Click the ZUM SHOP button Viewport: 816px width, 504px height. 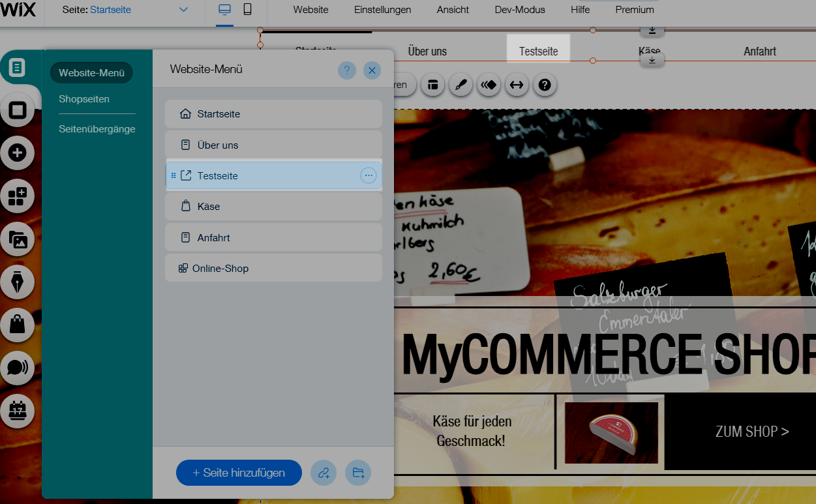pos(752,432)
